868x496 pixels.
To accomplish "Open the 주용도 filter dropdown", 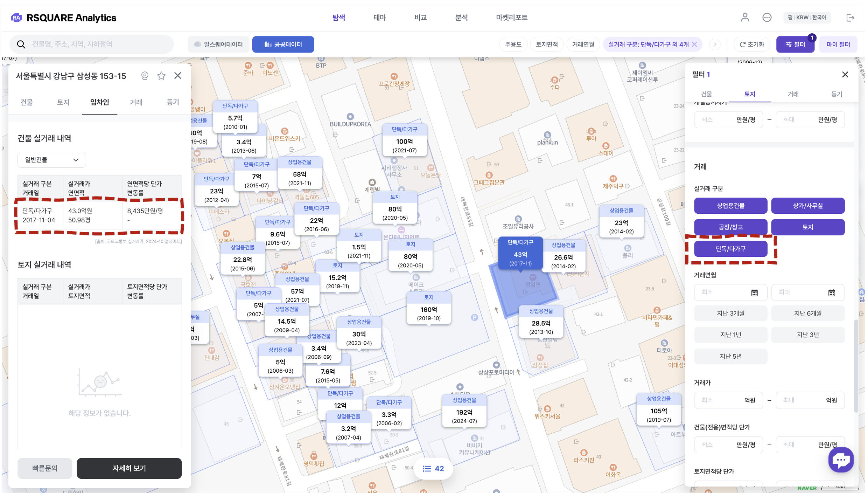I will [x=513, y=44].
